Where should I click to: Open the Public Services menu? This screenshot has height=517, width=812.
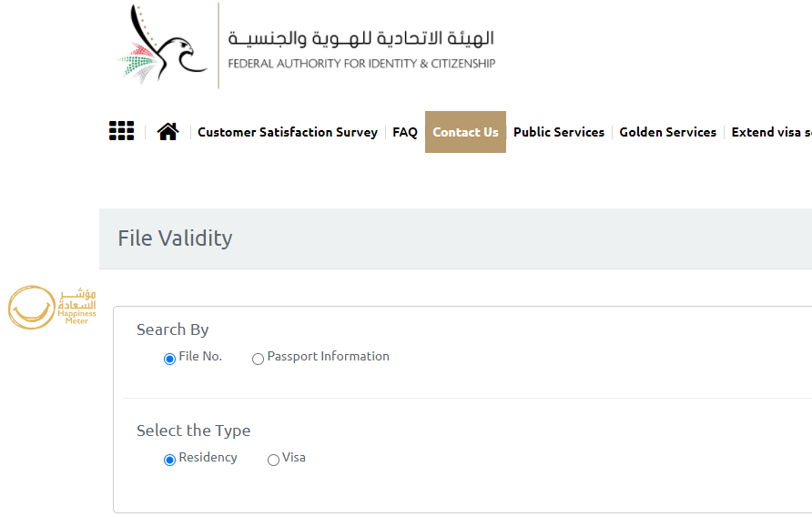coord(559,132)
